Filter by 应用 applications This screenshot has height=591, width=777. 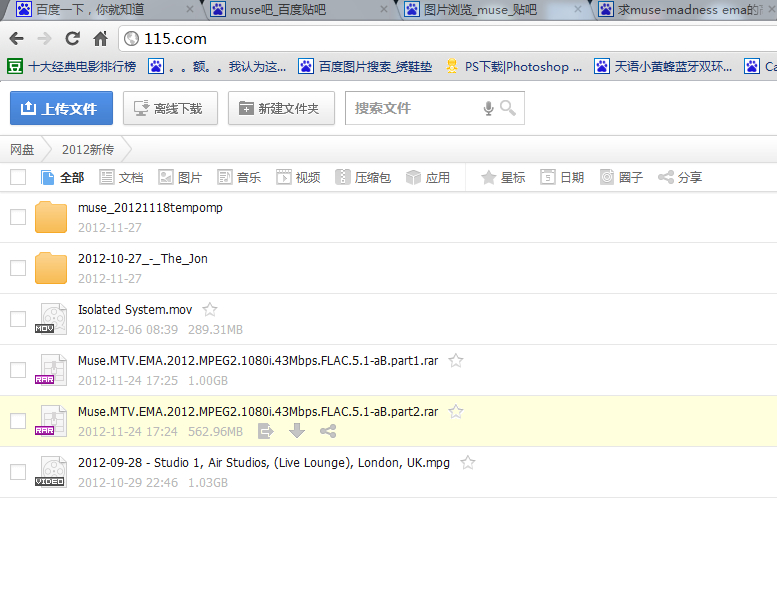pyautogui.click(x=428, y=177)
